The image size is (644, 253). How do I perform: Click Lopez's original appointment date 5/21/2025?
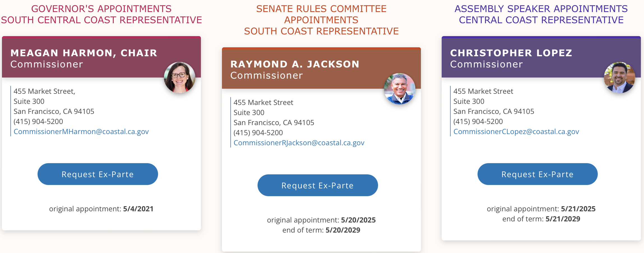578,209
